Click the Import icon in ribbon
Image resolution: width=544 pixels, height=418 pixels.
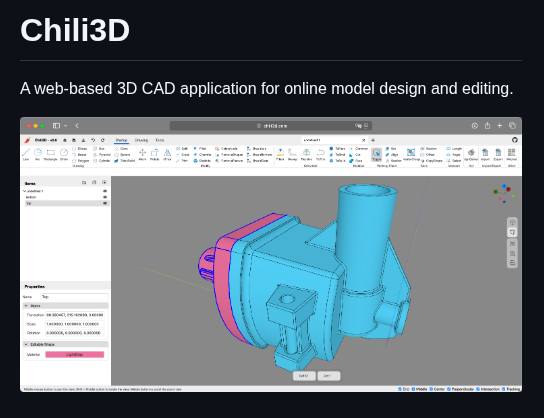(485, 154)
